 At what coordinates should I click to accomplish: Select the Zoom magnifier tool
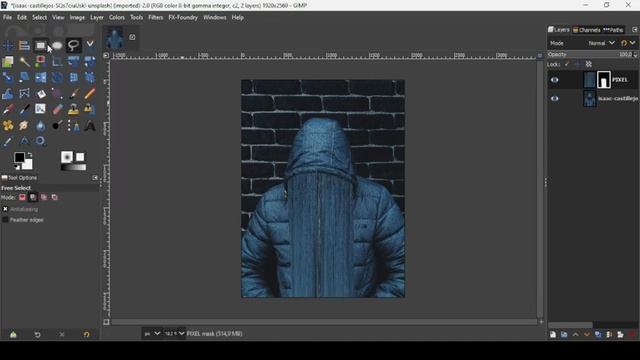(40, 141)
